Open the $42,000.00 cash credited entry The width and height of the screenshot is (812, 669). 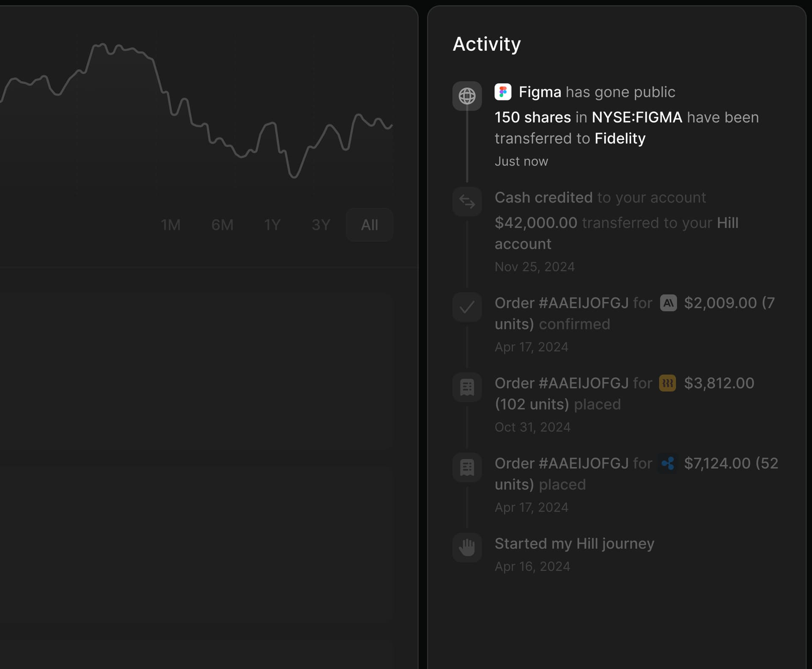[x=535, y=223]
